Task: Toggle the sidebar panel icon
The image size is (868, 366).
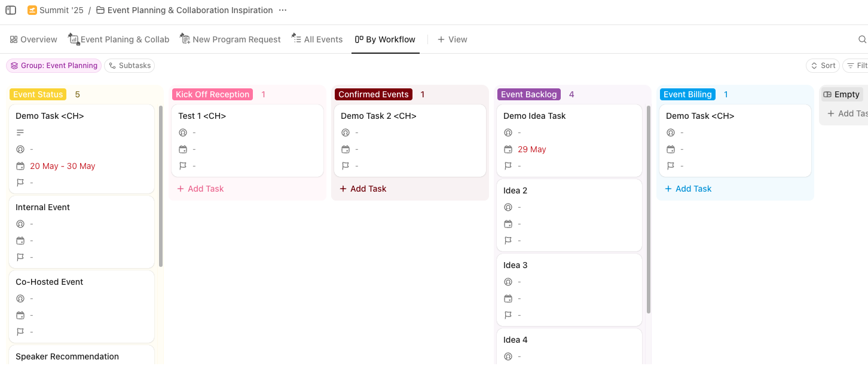Action: point(11,10)
